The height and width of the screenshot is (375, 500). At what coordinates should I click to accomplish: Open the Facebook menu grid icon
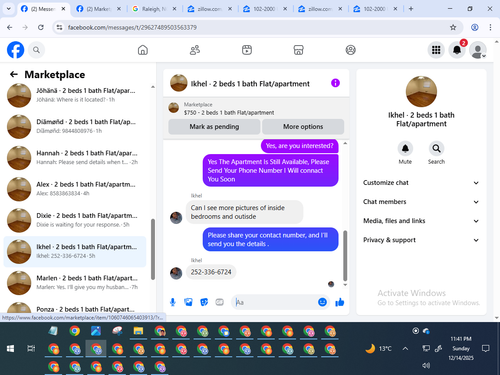(x=436, y=50)
